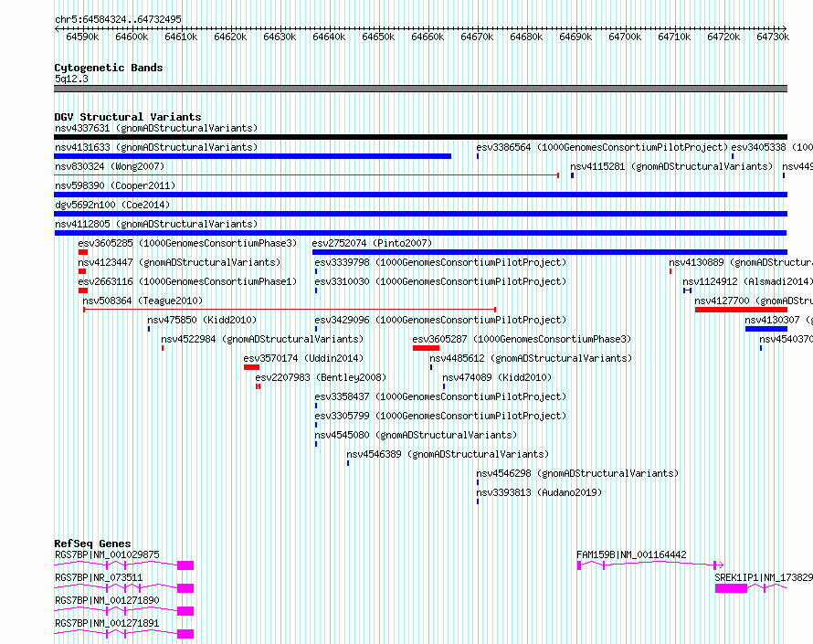Click the esv3570174 (Uddin2014) red bar

click(251, 367)
